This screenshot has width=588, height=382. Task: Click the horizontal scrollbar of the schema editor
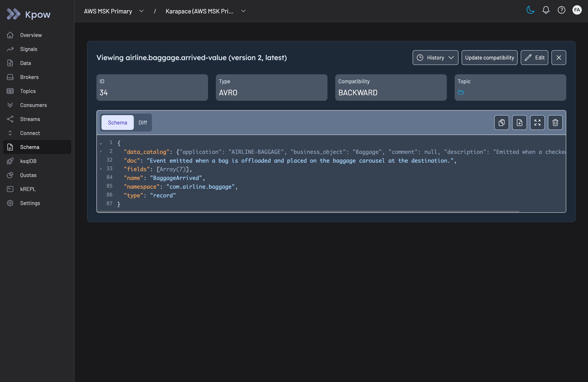[x=308, y=211]
